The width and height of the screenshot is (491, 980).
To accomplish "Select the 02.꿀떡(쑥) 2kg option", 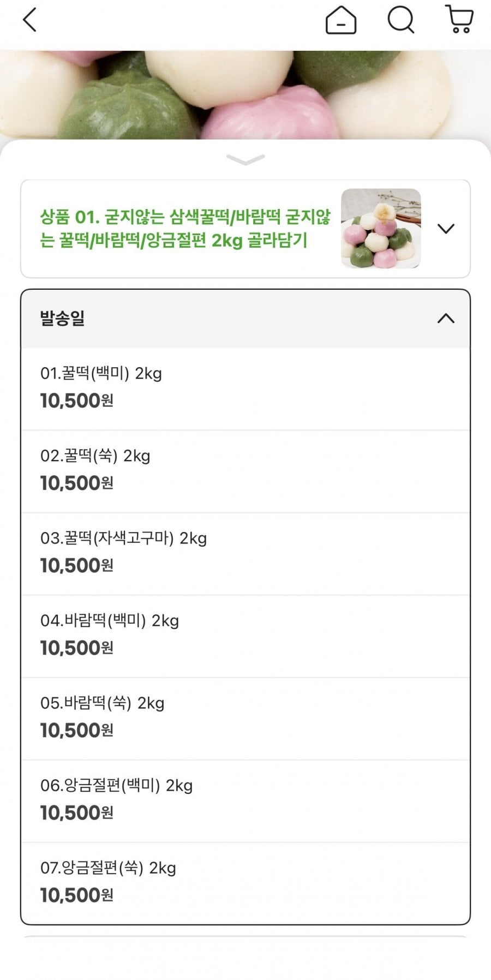I will (x=95, y=456).
